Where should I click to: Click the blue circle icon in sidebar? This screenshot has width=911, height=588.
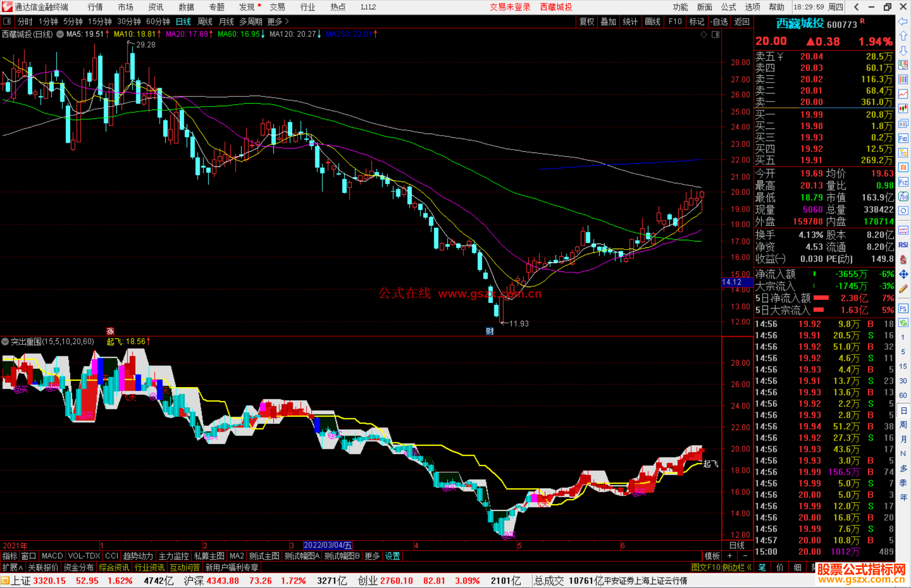pos(903,211)
